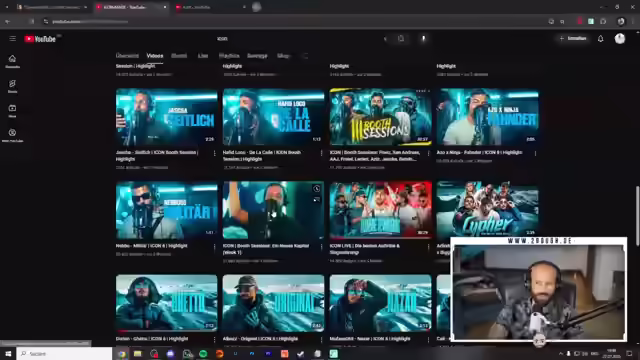Click title ICON Booth Session Ein Neues Kapitel
Image resolution: width=640 pixels, height=360 pixels.
click(x=266, y=249)
